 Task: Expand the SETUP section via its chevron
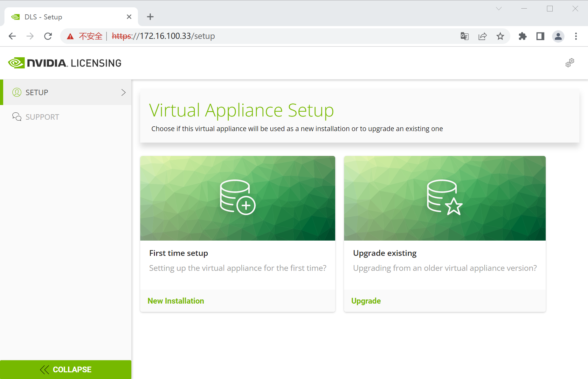click(x=123, y=92)
